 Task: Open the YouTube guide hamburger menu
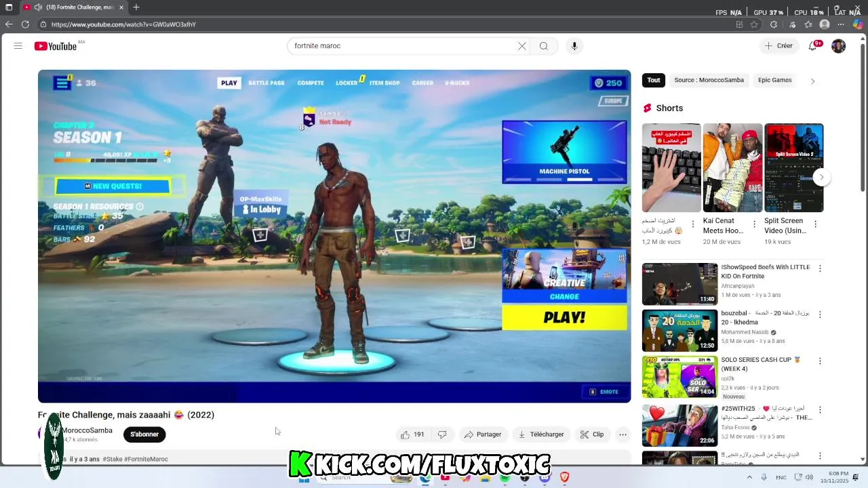tap(18, 46)
